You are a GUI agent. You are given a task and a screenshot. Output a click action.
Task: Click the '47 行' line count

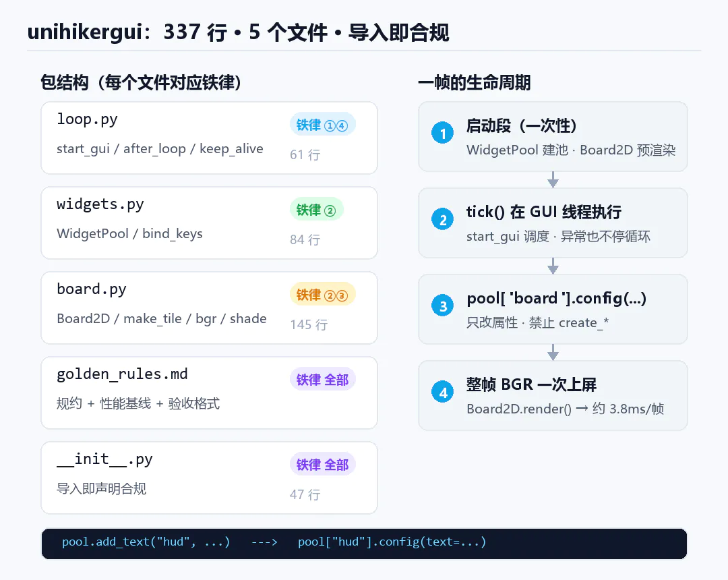click(x=305, y=494)
